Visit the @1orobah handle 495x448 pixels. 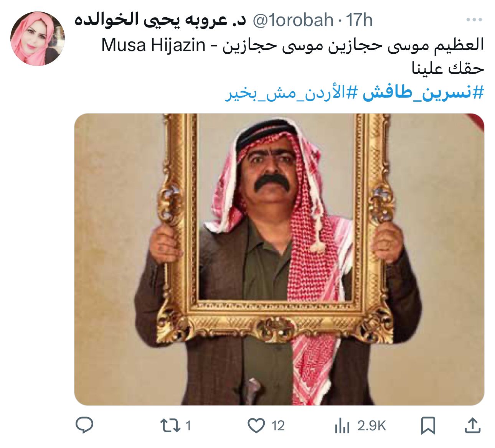coord(292,20)
